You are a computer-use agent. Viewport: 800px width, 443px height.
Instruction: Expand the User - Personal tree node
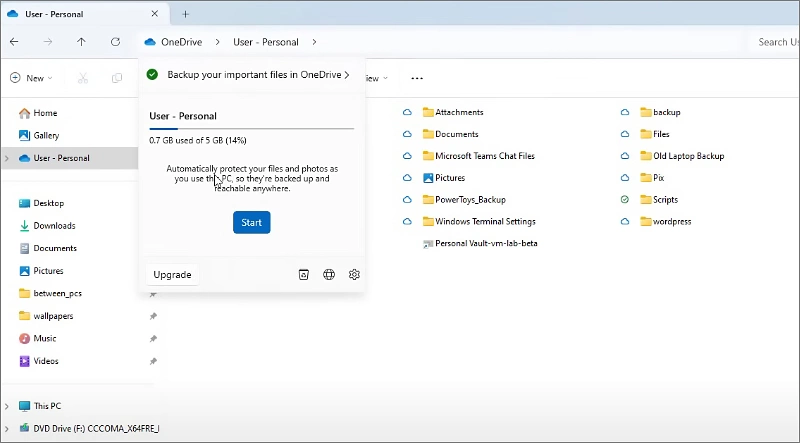7,158
